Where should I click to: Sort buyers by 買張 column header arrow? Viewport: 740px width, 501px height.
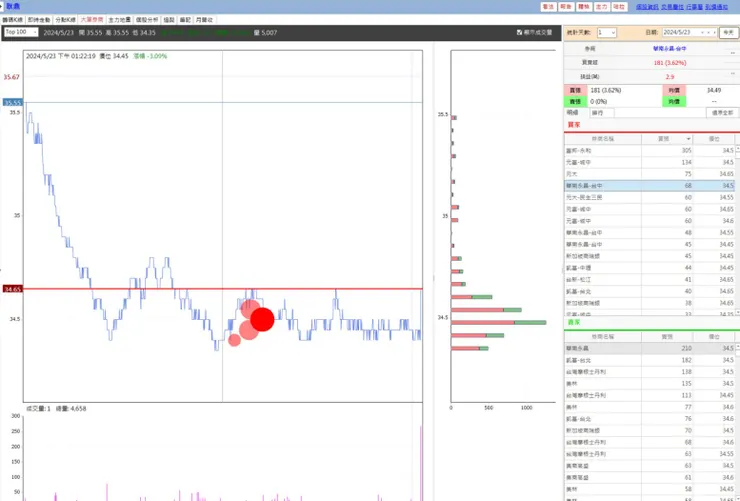point(689,139)
